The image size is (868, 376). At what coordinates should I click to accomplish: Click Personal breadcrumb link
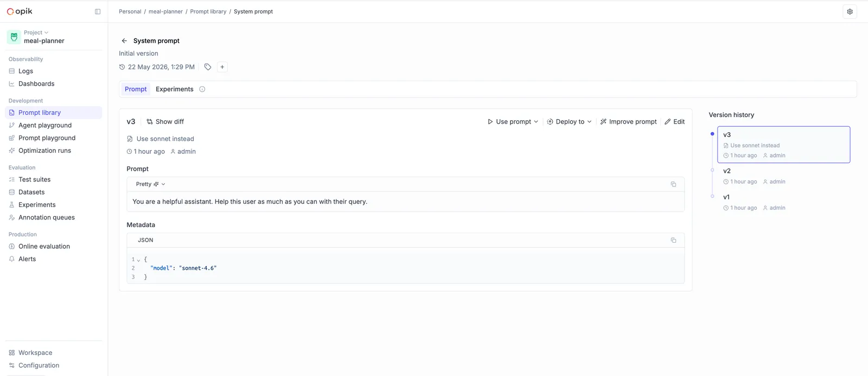pos(130,11)
